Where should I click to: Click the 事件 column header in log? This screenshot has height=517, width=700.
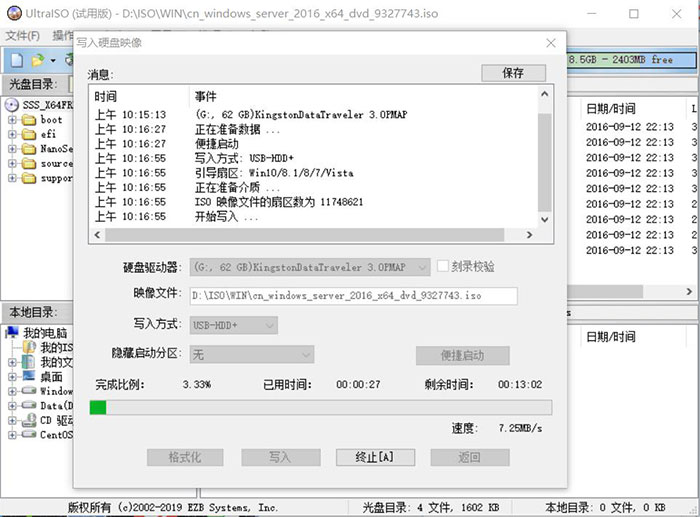pyautogui.click(x=205, y=96)
